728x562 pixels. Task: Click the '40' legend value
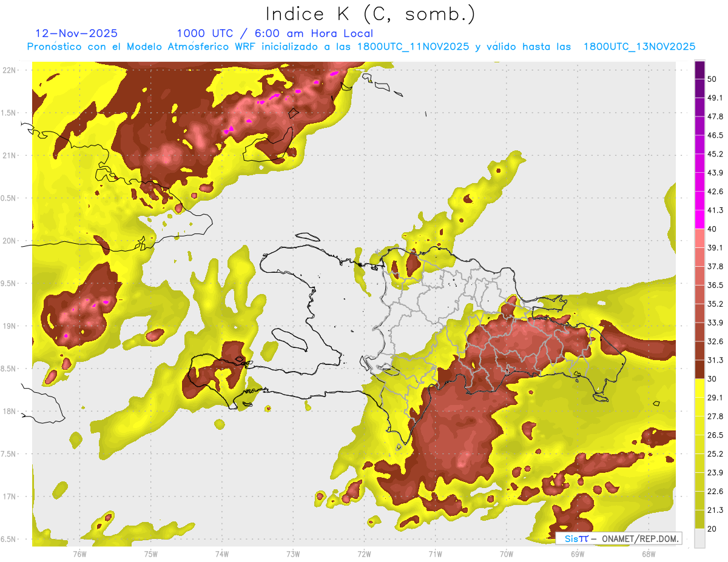pyautogui.click(x=712, y=229)
